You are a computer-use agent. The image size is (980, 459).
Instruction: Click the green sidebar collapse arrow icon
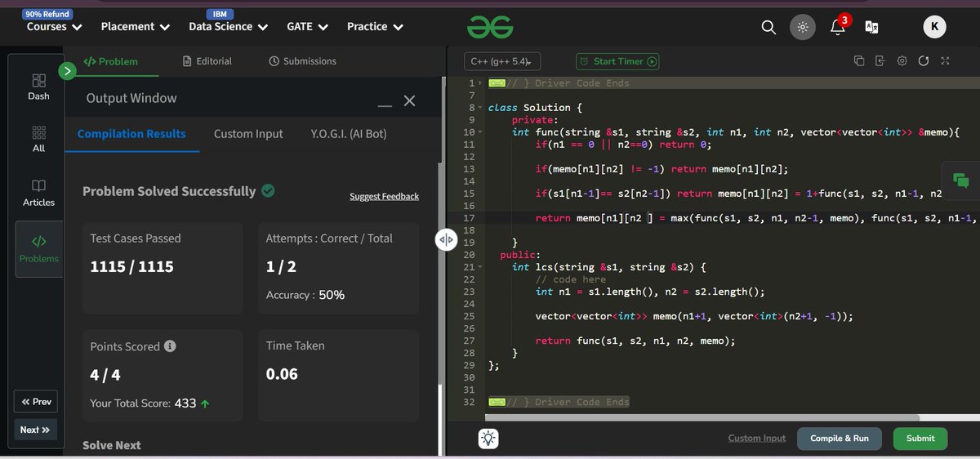point(68,71)
